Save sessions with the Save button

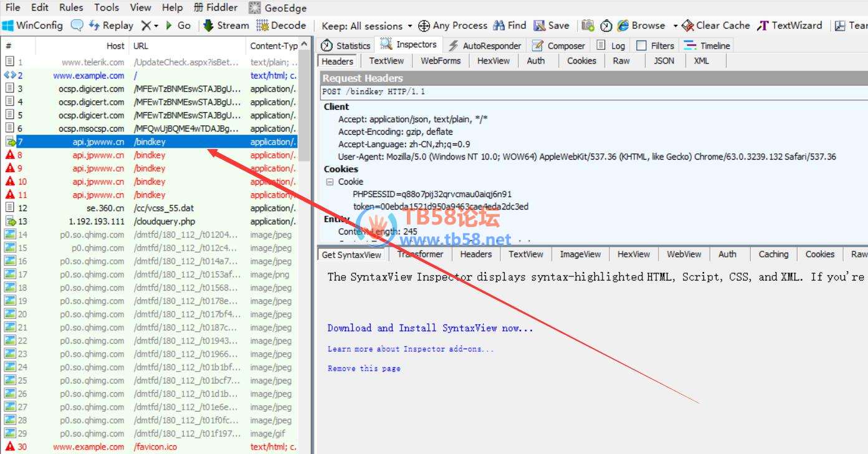(x=551, y=26)
